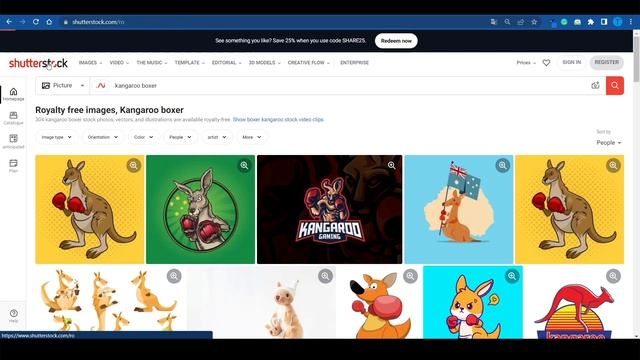Image resolution: width=640 pixels, height=360 pixels.
Task: Open the 3D MODELS menu
Action: coord(264,63)
